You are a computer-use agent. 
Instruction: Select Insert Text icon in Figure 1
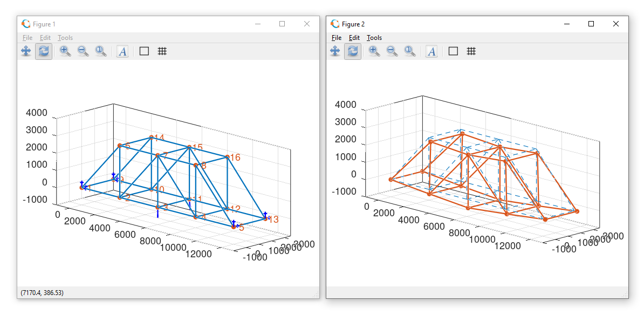pyautogui.click(x=122, y=51)
